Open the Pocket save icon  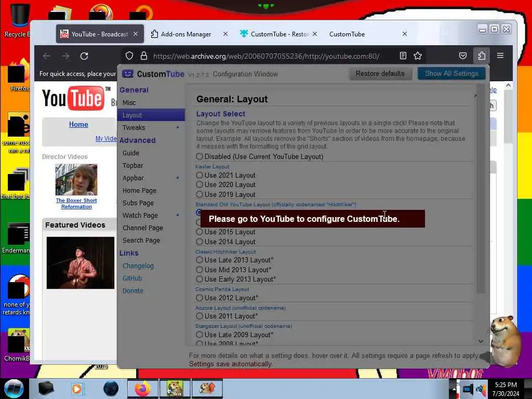tap(463, 56)
